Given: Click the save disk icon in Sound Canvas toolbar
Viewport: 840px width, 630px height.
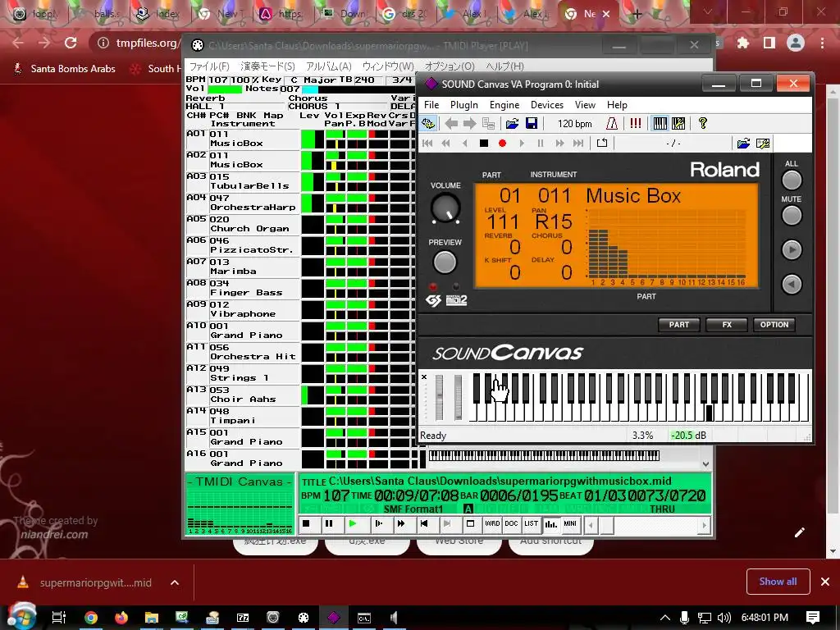Looking at the screenshot, I should (532, 124).
